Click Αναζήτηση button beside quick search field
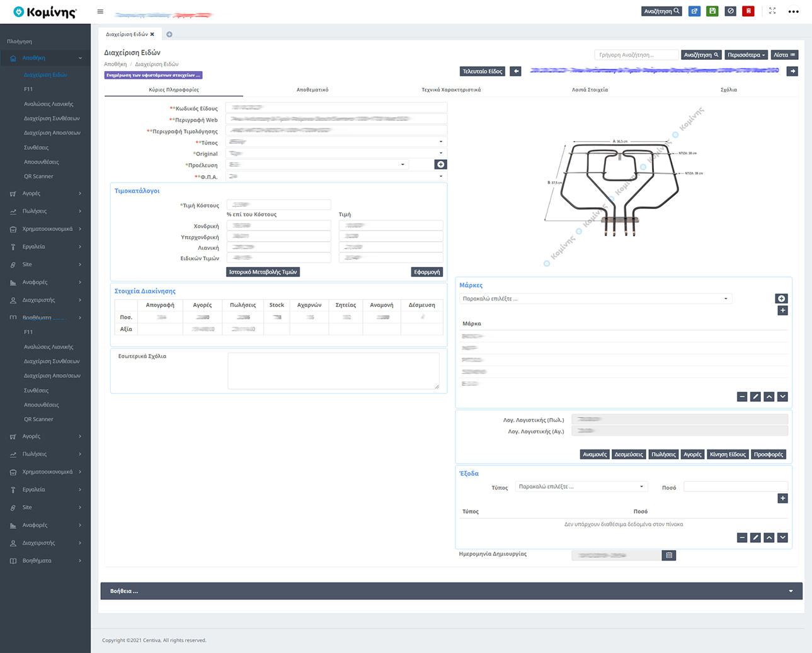 pyautogui.click(x=701, y=55)
